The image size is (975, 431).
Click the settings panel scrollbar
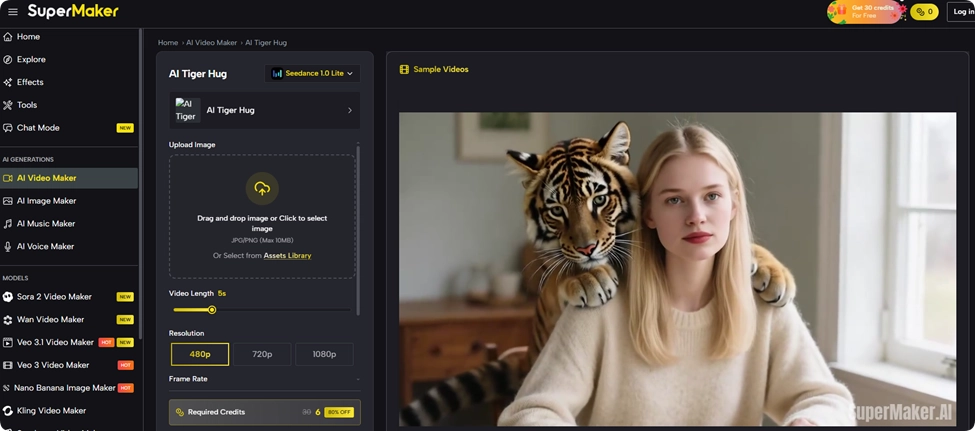pyautogui.click(x=358, y=230)
